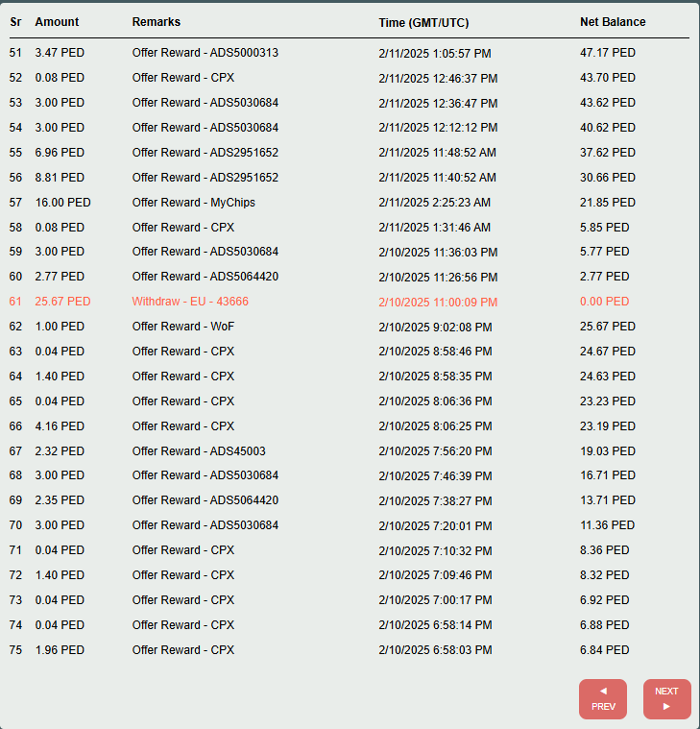Viewport: 700px width, 729px height.
Task: Click serial number 61
Action: click(15, 302)
